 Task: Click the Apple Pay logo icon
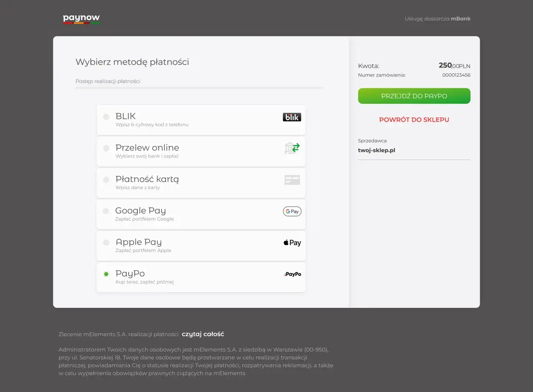point(292,242)
